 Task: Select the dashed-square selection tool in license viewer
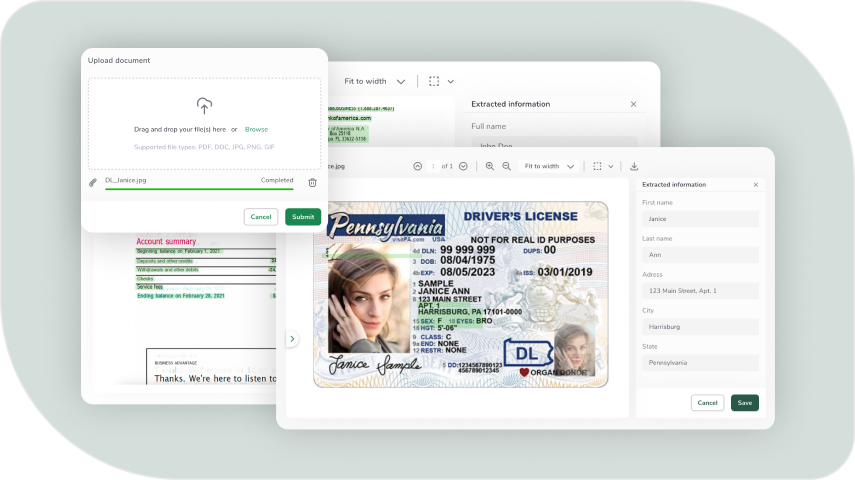[x=596, y=166]
